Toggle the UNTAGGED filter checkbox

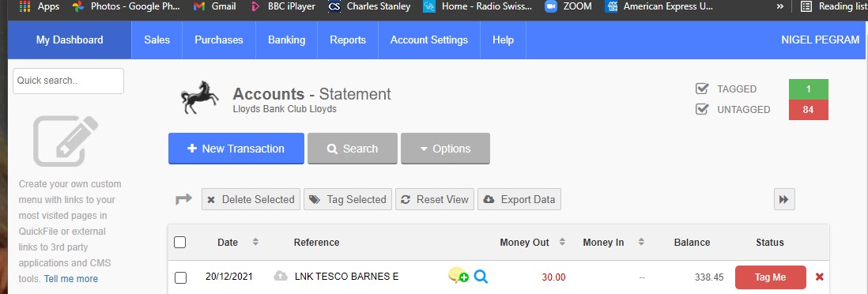pos(702,109)
